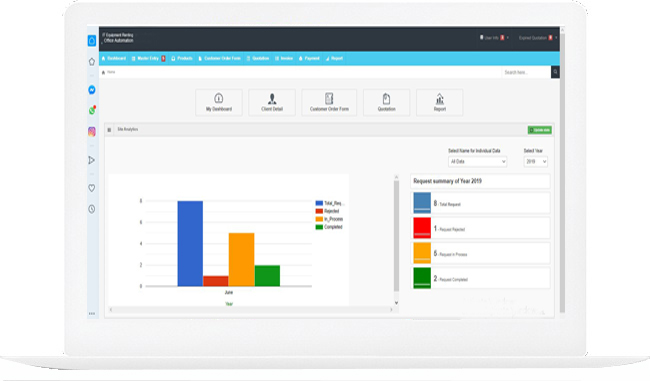Click Dashboard in the blue navigation bar

coord(114,58)
